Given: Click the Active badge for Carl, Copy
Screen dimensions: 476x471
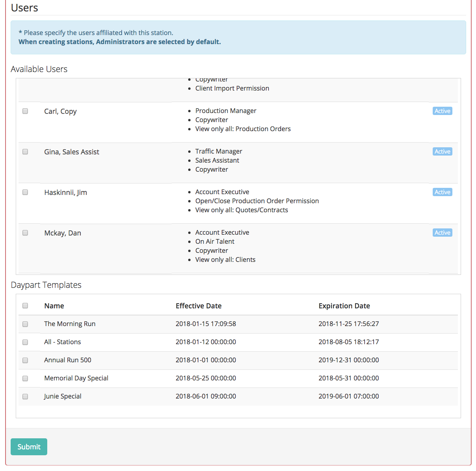Looking at the screenshot, I should click(x=443, y=111).
